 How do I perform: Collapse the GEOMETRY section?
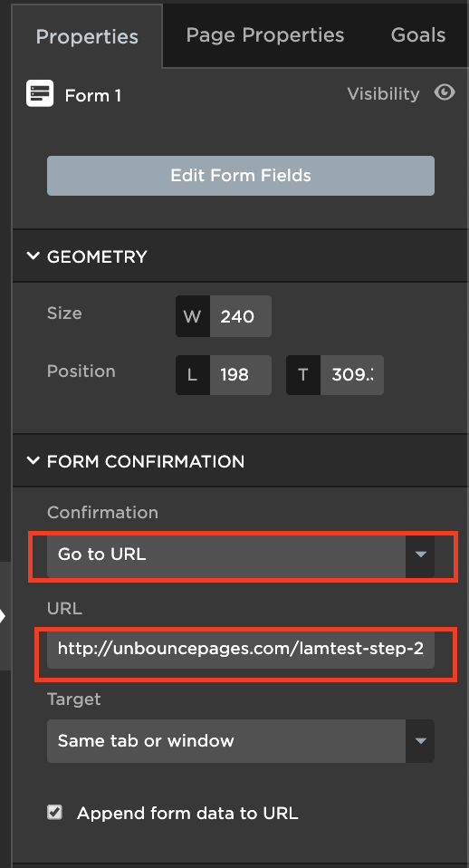point(33,256)
